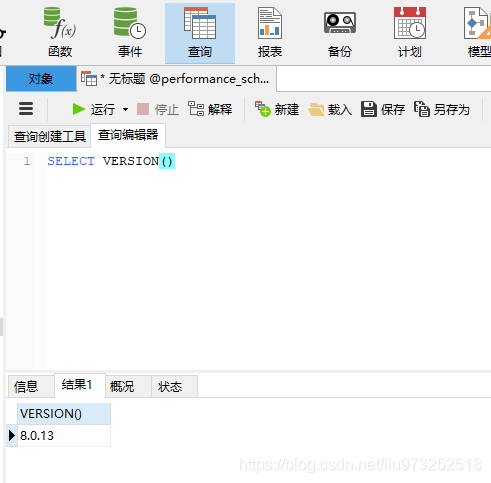Click the highlighted parentheses in the editor

(167, 161)
